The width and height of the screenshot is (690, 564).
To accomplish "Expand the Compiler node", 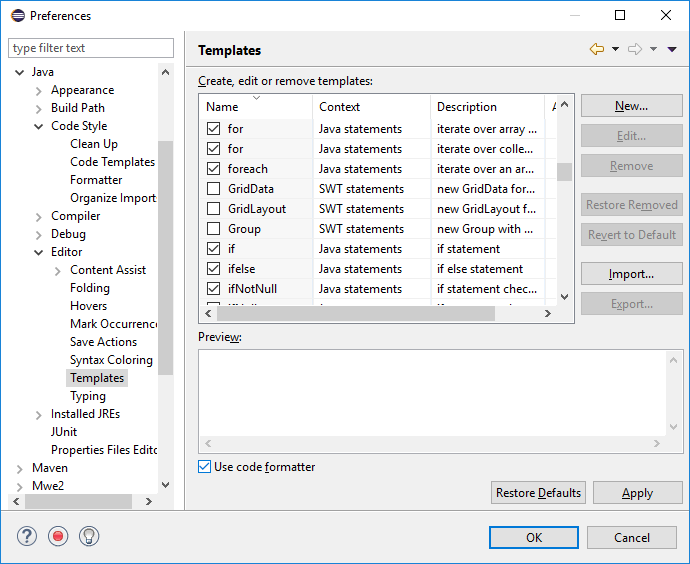I will (x=39, y=216).
